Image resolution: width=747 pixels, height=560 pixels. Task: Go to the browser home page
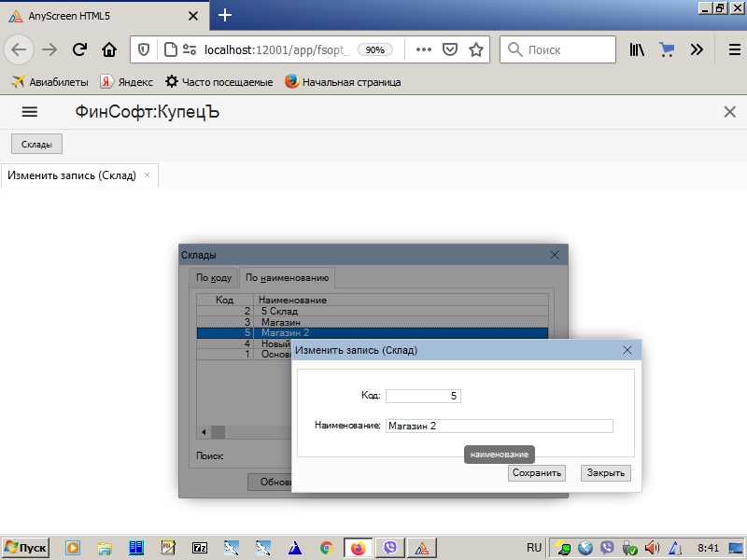pyautogui.click(x=109, y=49)
